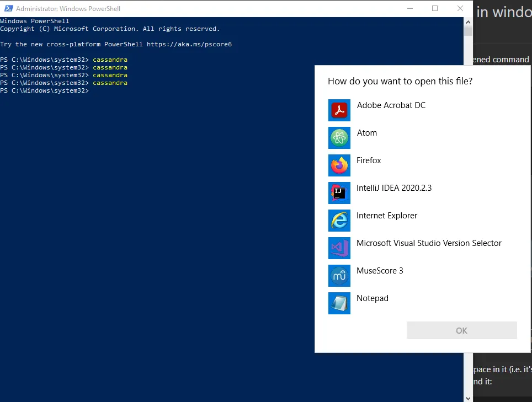Click the last empty PowerShell prompt line
The width and height of the screenshot is (532, 402).
[45, 90]
